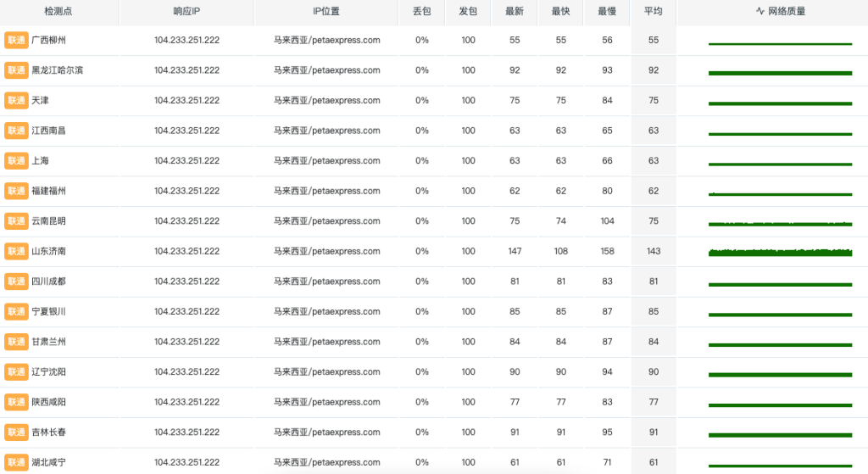Screen dimensions: 868x474
Task: Click the 联通 badge beside 黑龙江哈尔滨
Action: pyautogui.click(x=16, y=70)
